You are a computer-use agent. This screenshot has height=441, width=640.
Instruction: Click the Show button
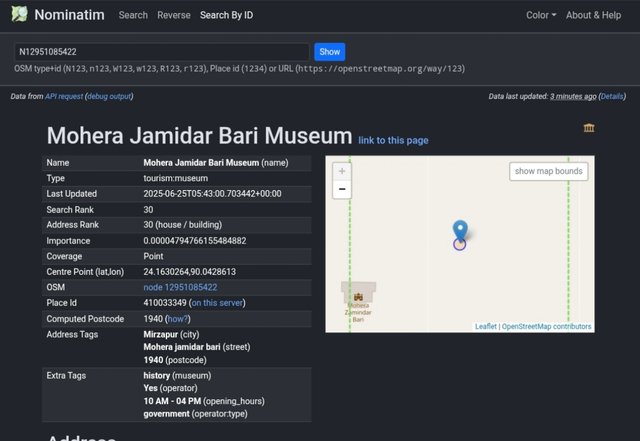pos(329,52)
